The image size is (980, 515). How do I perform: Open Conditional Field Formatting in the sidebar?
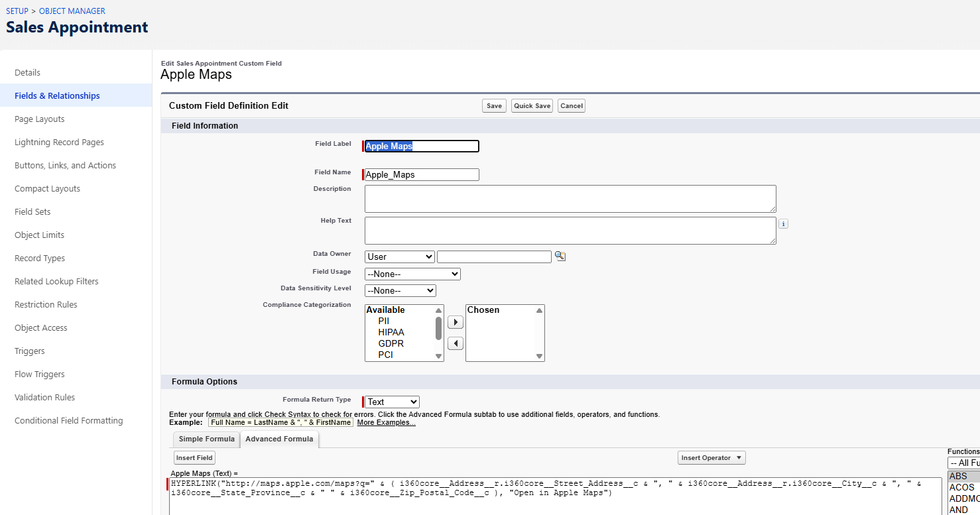click(68, 420)
